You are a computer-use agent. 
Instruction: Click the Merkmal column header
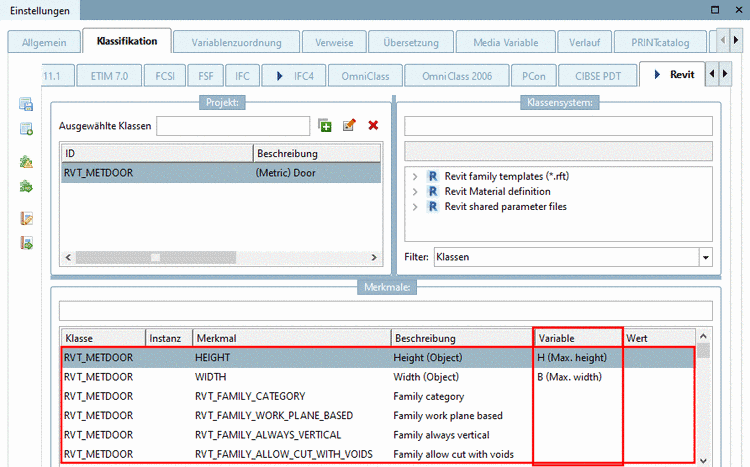coord(292,338)
